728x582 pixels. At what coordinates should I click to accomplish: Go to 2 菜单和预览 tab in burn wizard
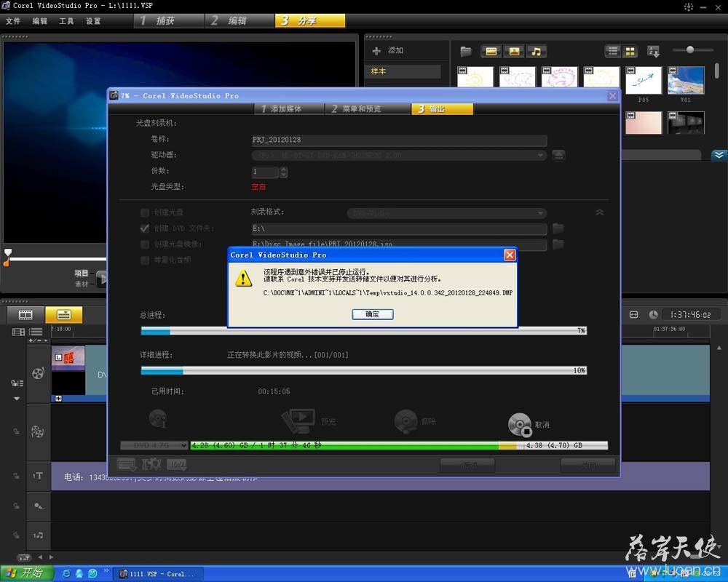click(368, 108)
